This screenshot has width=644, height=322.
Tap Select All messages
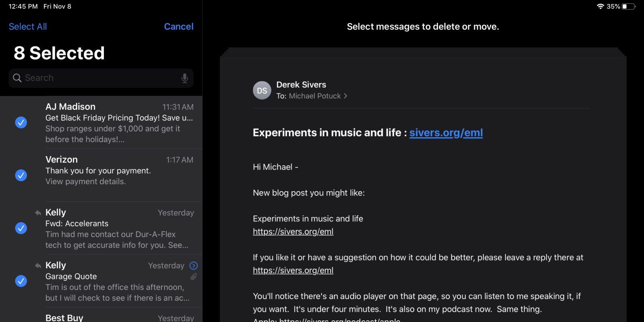pyautogui.click(x=28, y=27)
